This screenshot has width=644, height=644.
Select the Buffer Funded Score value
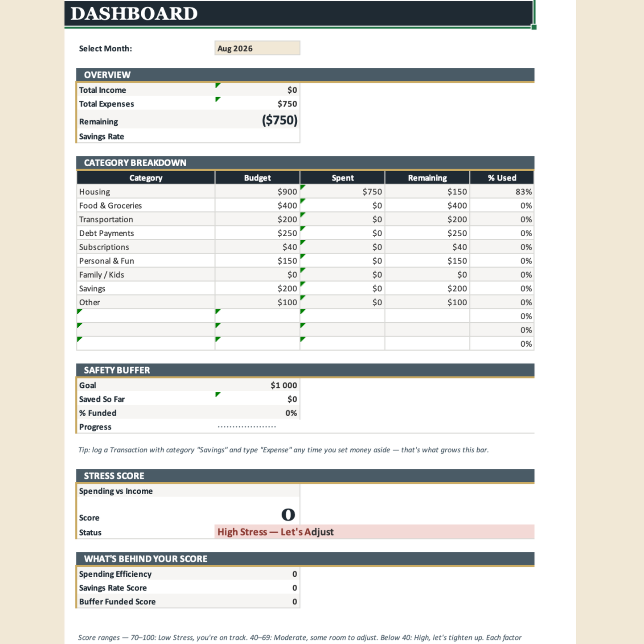(x=257, y=601)
